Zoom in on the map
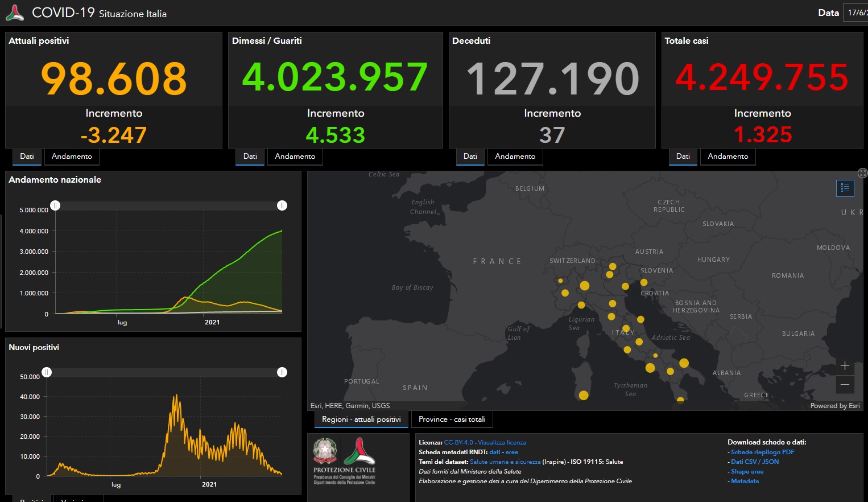 pyautogui.click(x=845, y=366)
